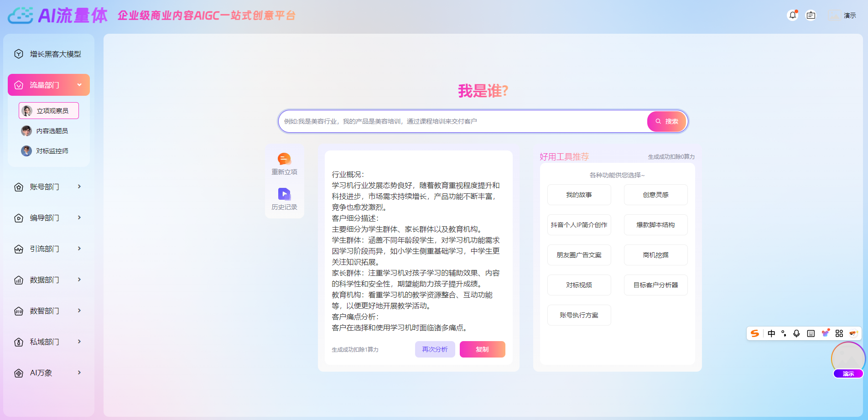Image resolution: width=868 pixels, height=420 pixels.
Task: Enable voice input with the microphone icon
Action: (797, 333)
